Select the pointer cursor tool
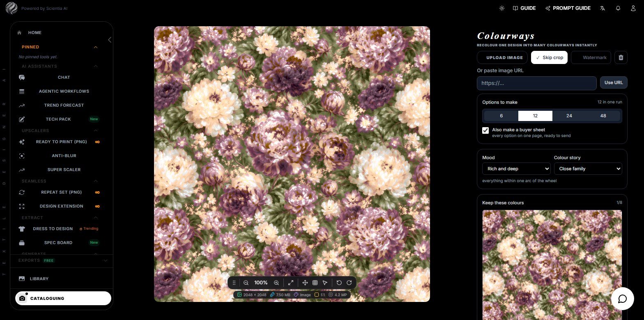 [325, 283]
